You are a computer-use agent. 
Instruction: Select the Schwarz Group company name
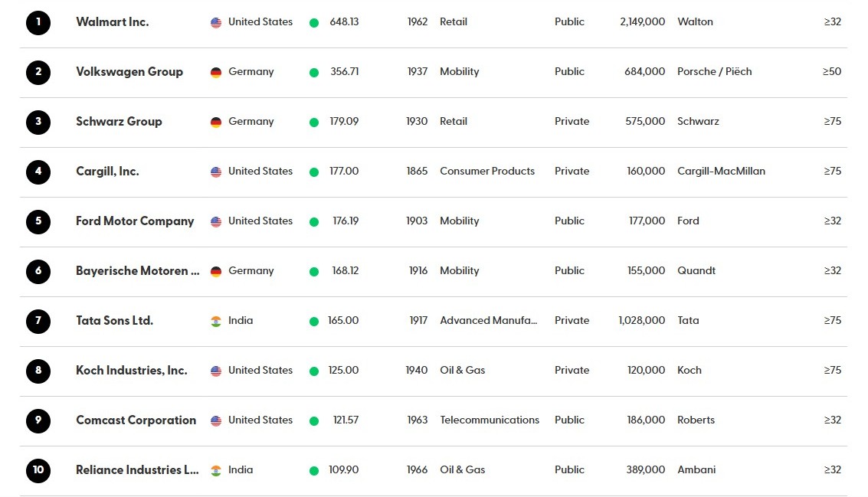(119, 122)
